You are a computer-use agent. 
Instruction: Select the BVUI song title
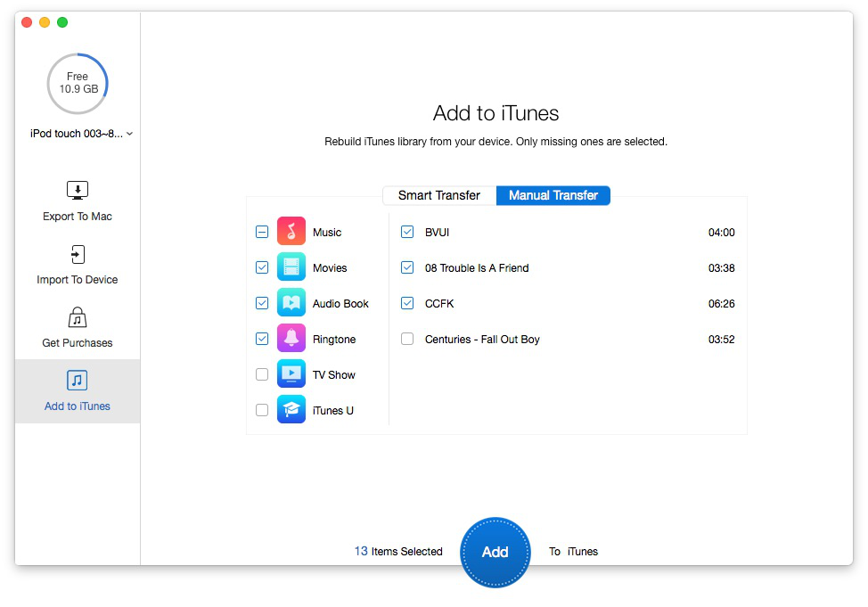coord(437,233)
